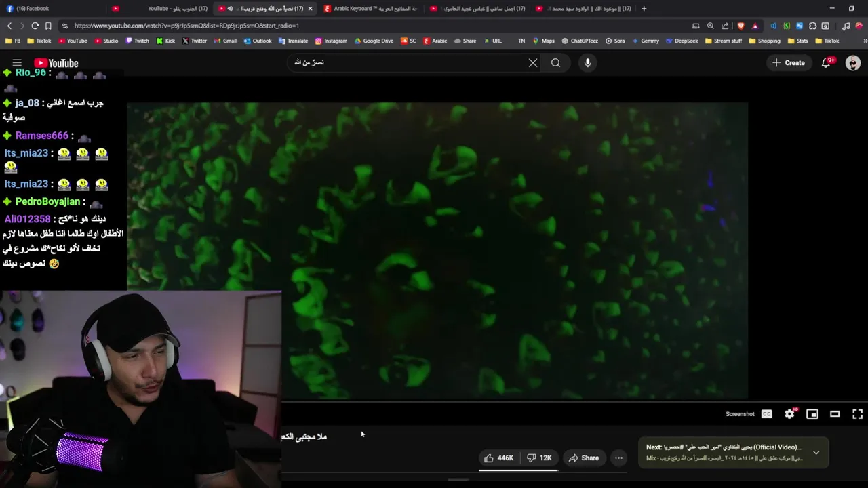Click the YouTube logo to go home

(x=56, y=63)
